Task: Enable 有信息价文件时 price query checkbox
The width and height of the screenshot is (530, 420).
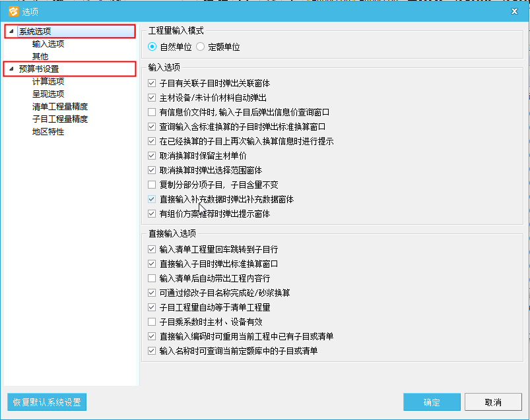Action: [152, 113]
